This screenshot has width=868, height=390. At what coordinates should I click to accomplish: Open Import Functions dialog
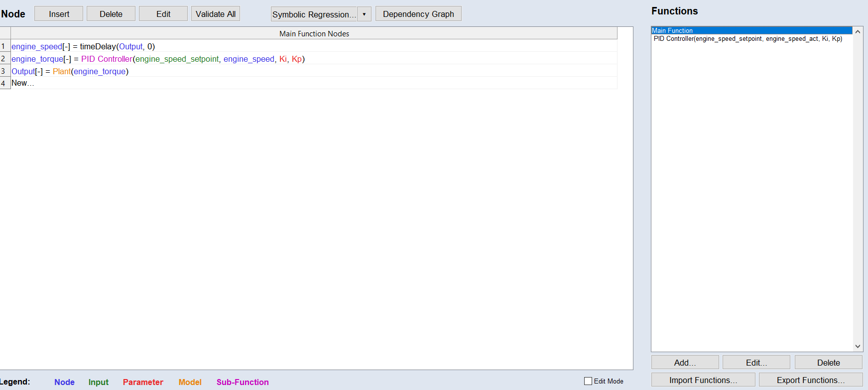(x=703, y=380)
